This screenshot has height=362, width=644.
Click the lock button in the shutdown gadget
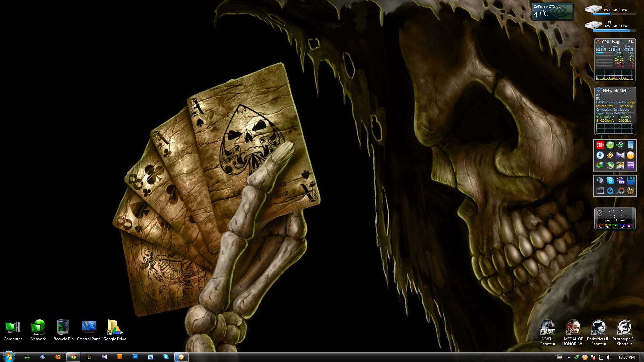(629, 226)
